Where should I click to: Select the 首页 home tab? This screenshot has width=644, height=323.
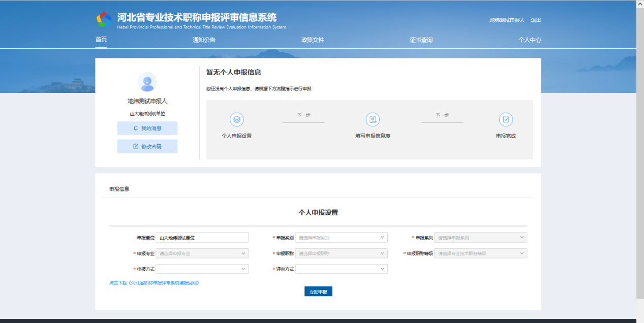point(101,40)
